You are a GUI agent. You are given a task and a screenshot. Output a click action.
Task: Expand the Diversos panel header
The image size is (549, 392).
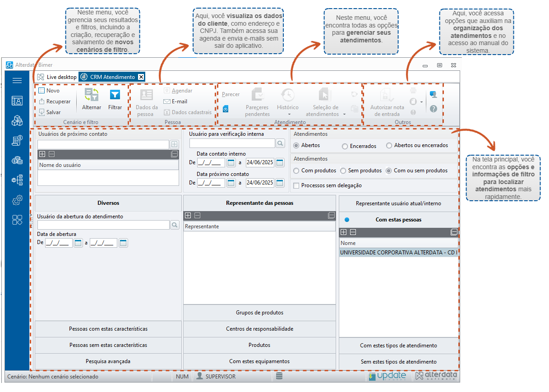[108, 203]
